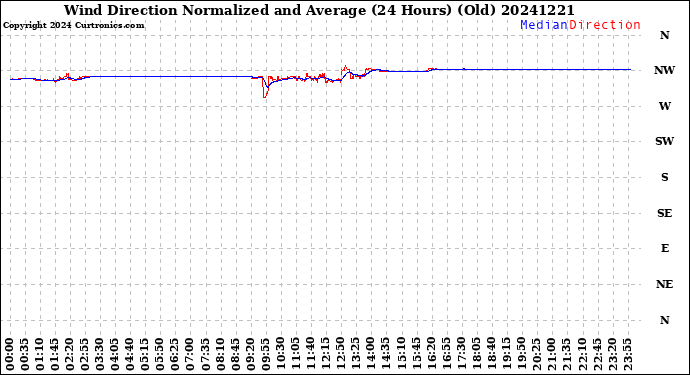Click the Copyright 2024 Curtronics.com text
This screenshot has width=690, height=375.
73,26
